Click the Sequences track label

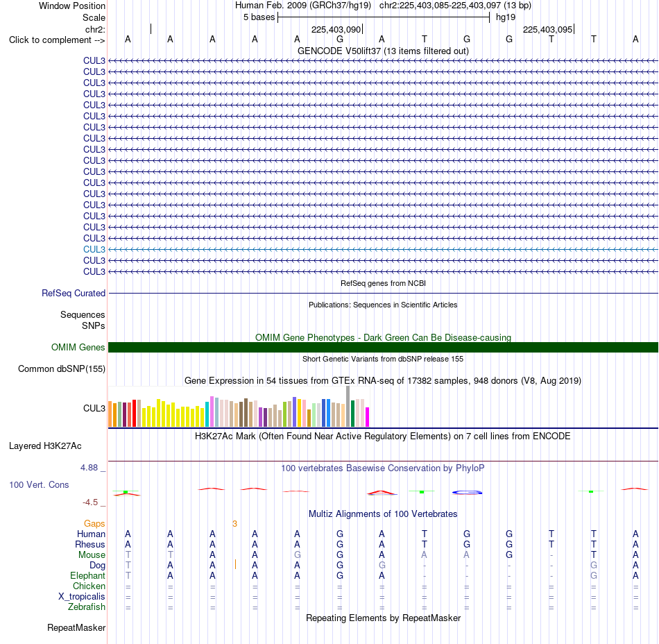point(83,314)
